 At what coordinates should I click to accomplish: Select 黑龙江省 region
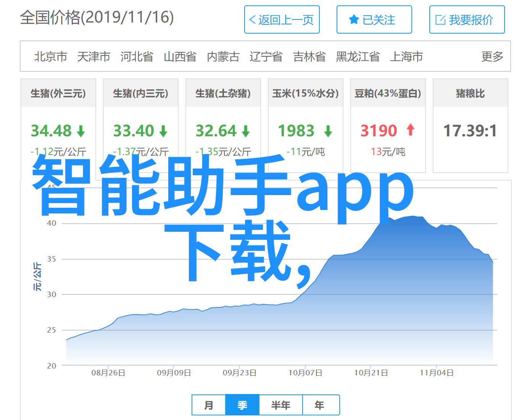(358, 57)
